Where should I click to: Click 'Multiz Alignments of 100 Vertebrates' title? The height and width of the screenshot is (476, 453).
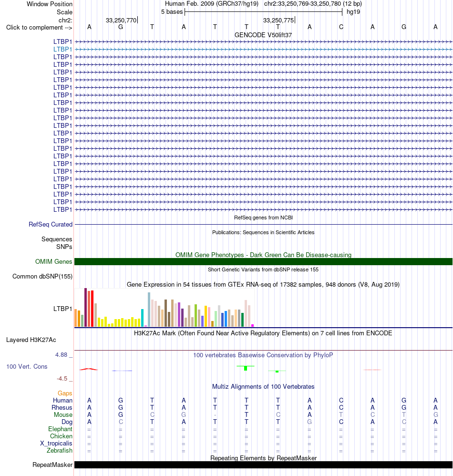tap(263, 386)
